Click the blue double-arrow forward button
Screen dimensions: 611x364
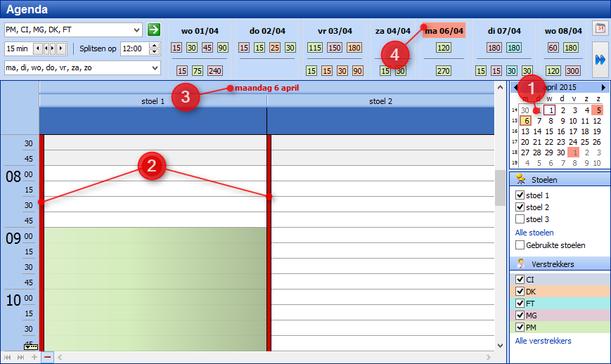pyautogui.click(x=600, y=60)
